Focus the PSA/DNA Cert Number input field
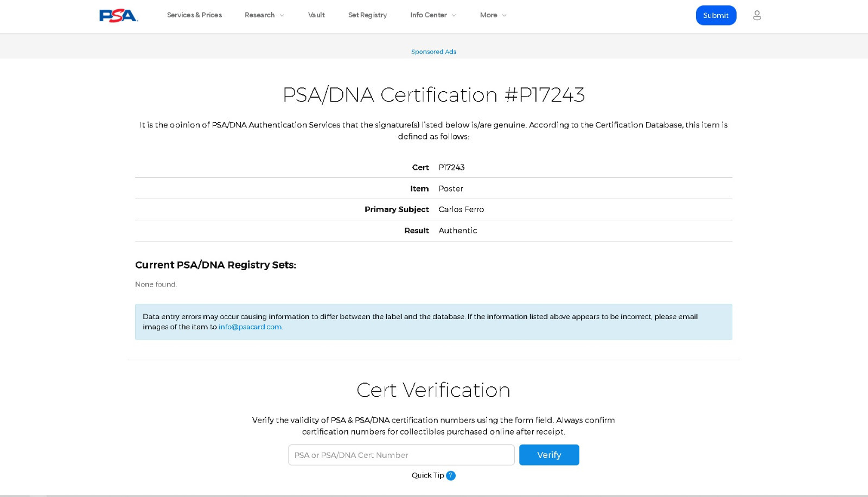Image resolution: width=868 pixels, height=497 pixels. pyautogui.click(x=401, y=455)
